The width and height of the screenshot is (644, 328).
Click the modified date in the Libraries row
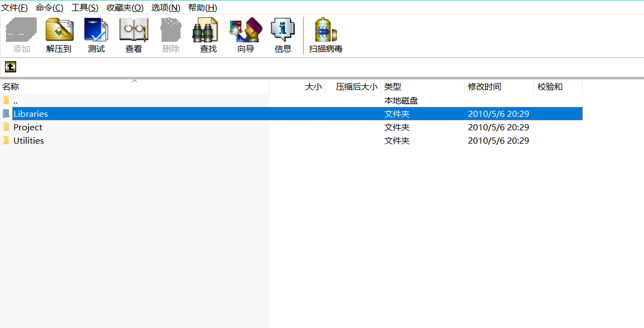click(499, 114)
